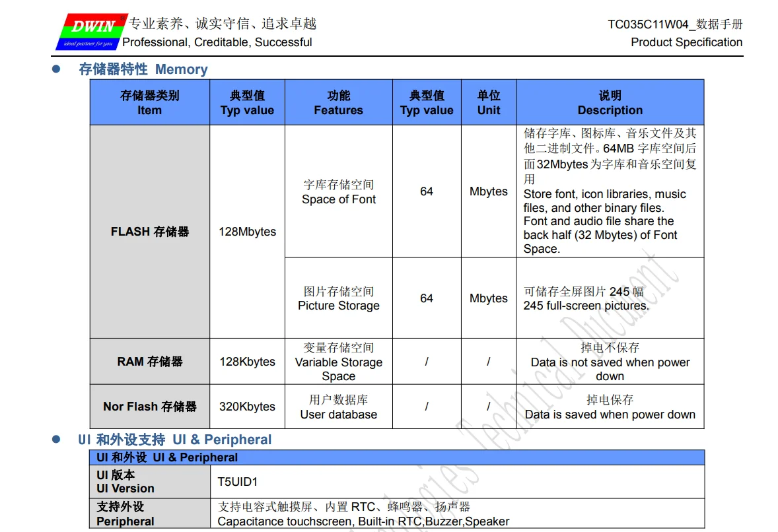Image resolution: width=778 pixels, height=532 pixels.
Task: Click the '128Mbytes' value cell
Action: click(x=247, y=232)
